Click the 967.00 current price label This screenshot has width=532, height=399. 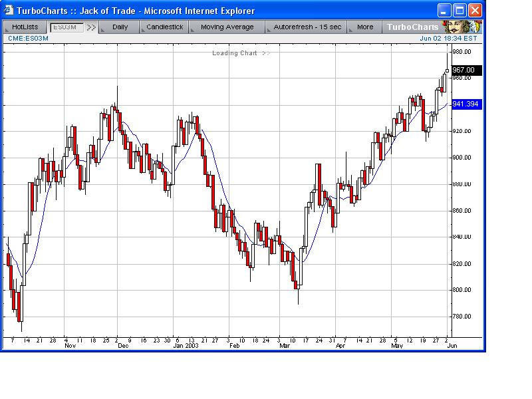467,70
